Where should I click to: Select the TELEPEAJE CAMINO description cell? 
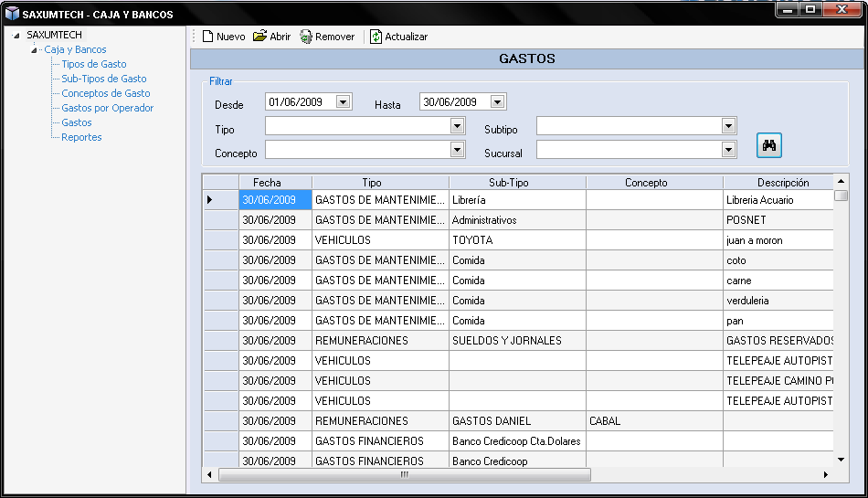pyautogui.click(x=778, y=381)
